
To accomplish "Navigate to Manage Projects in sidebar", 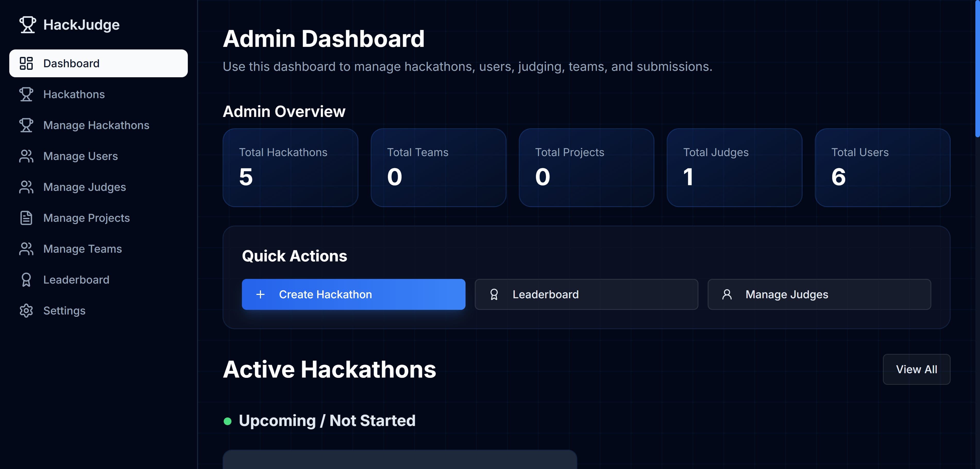I will (98, 218).
